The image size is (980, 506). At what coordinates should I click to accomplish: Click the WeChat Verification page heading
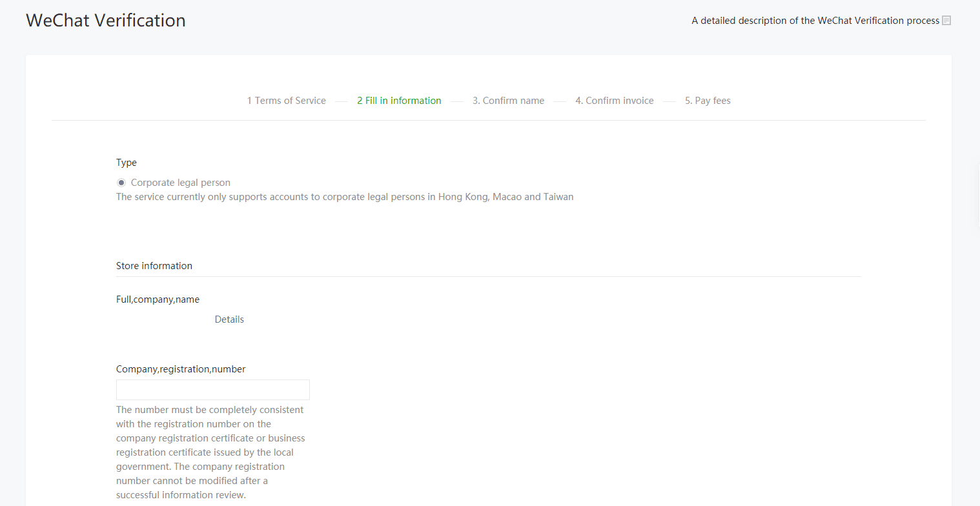pos(106,20)
